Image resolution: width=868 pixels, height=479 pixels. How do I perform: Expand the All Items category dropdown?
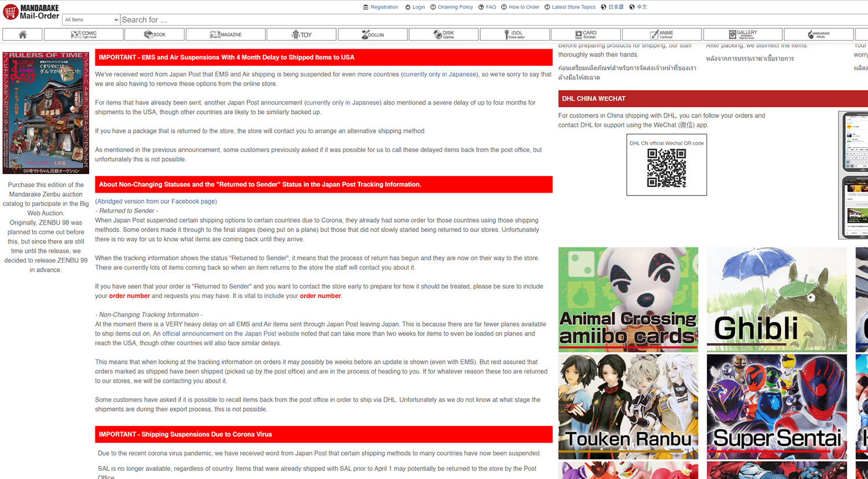pyautogui.click(x=91, y=20)
